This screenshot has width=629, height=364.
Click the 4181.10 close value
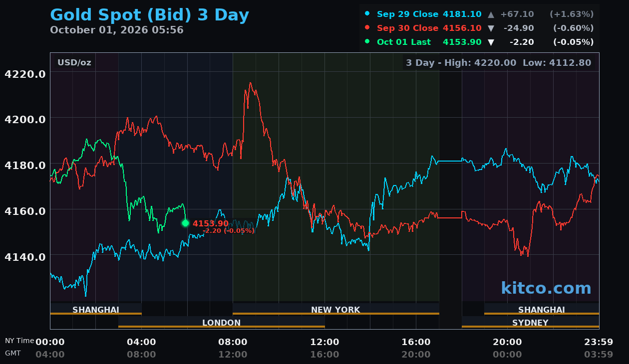(x=462, y=14)
